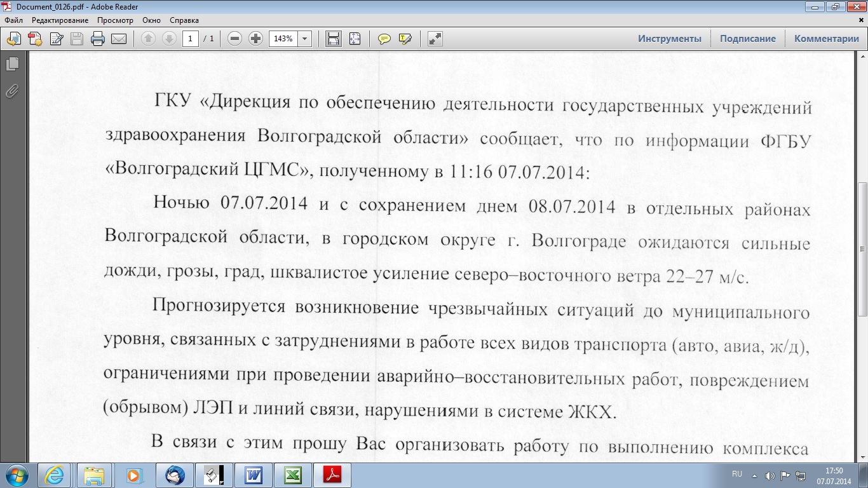Viewport: 868px width, 488px height.
Task: Add a sticky note comment
Action: pos(384,39)
